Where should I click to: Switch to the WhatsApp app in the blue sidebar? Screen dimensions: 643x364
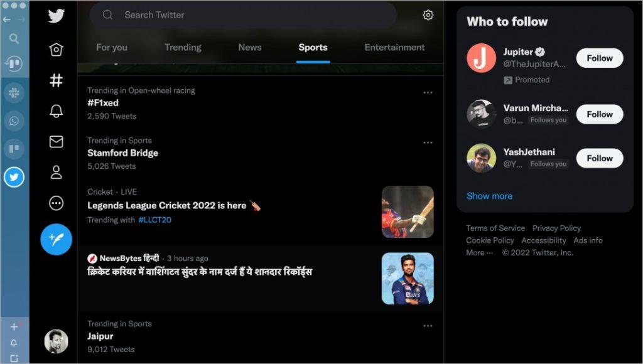[14, 121]
